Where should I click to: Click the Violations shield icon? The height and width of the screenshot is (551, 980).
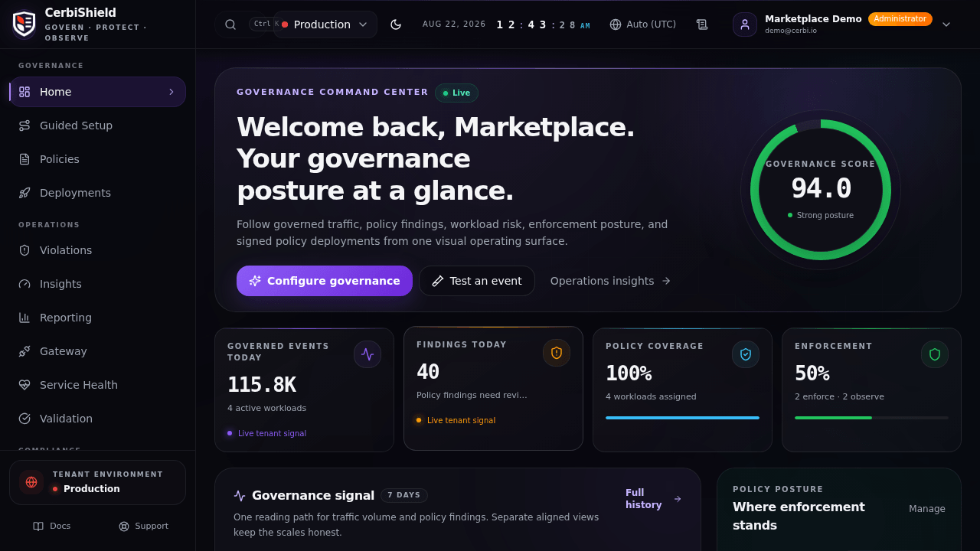point(24,250)
